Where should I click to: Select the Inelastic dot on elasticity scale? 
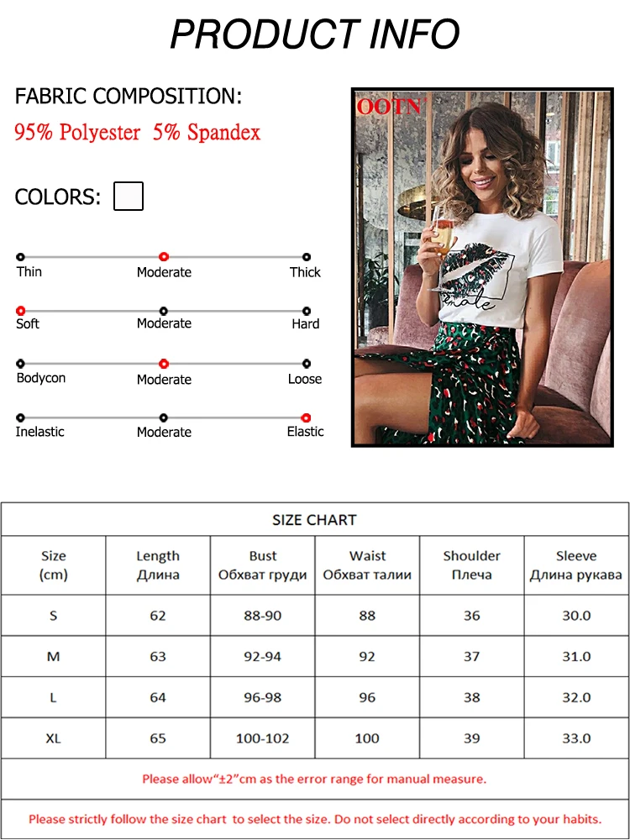click(x=20, y=417)
